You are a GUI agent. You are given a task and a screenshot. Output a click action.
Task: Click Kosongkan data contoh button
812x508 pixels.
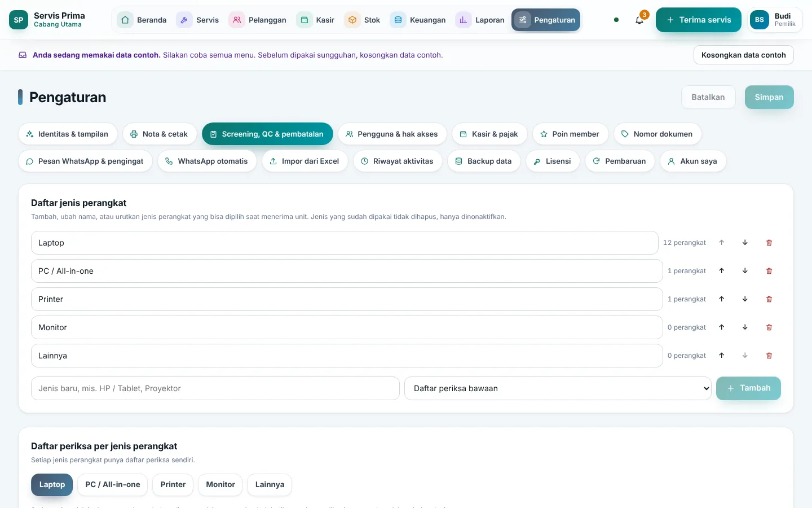744,55
